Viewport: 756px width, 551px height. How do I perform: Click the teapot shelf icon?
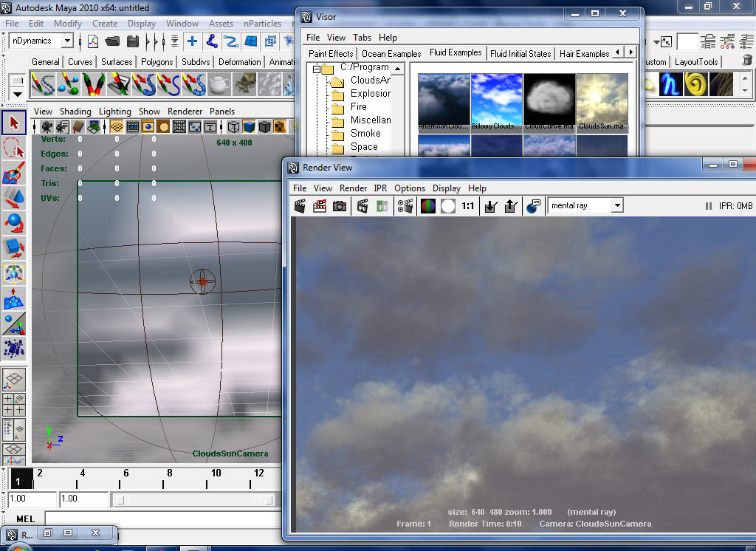pos(219,84)
